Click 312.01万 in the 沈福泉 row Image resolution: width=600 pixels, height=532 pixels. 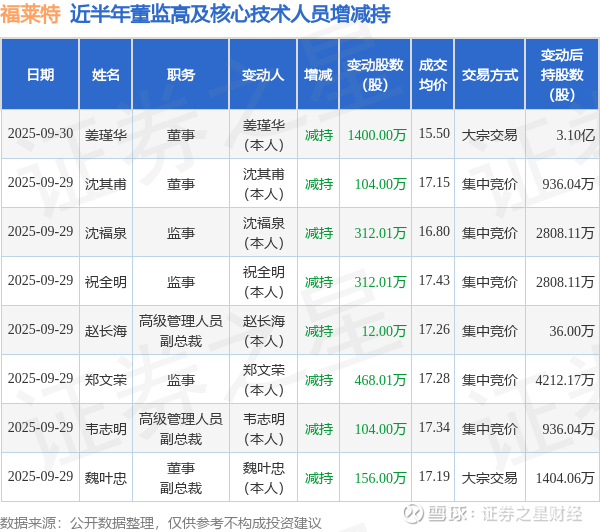tap(380, 233)
